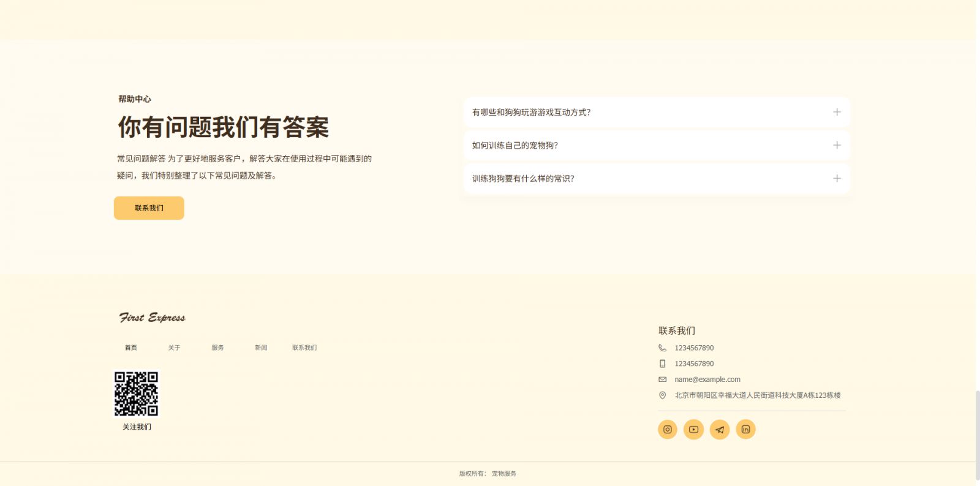
Task: Click the Telegram paper plane icon
Action: [720, 430]
